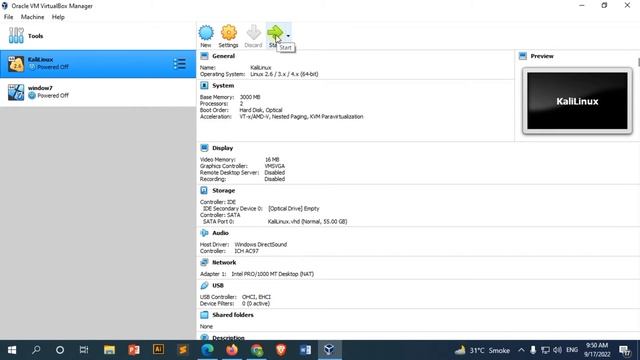Viewport: 640px width, 360px height.
Task: Open the weather widget 31°C Smoke
Action: pos(483,350)
